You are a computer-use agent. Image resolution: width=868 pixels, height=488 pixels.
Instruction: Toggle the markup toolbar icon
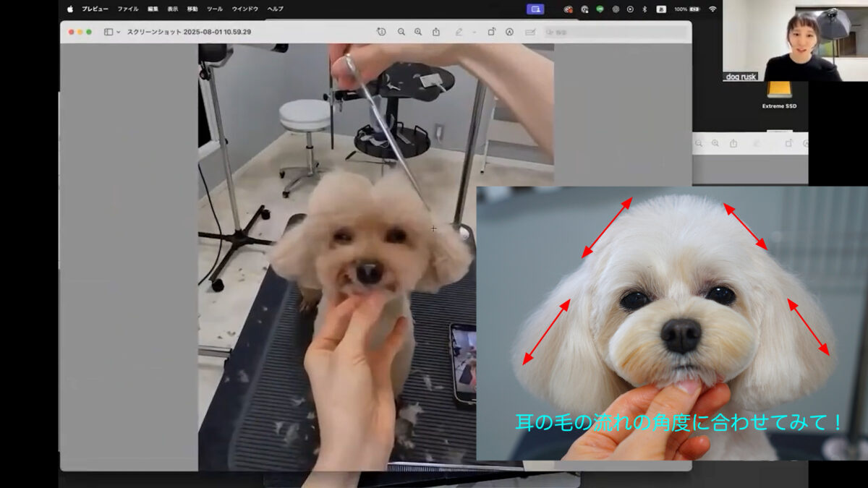pos(509,32)
